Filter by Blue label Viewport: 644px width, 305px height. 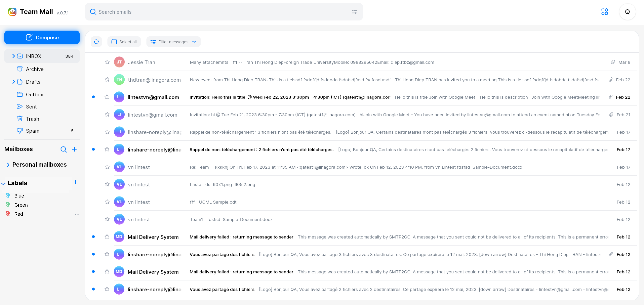click(19, 196)
